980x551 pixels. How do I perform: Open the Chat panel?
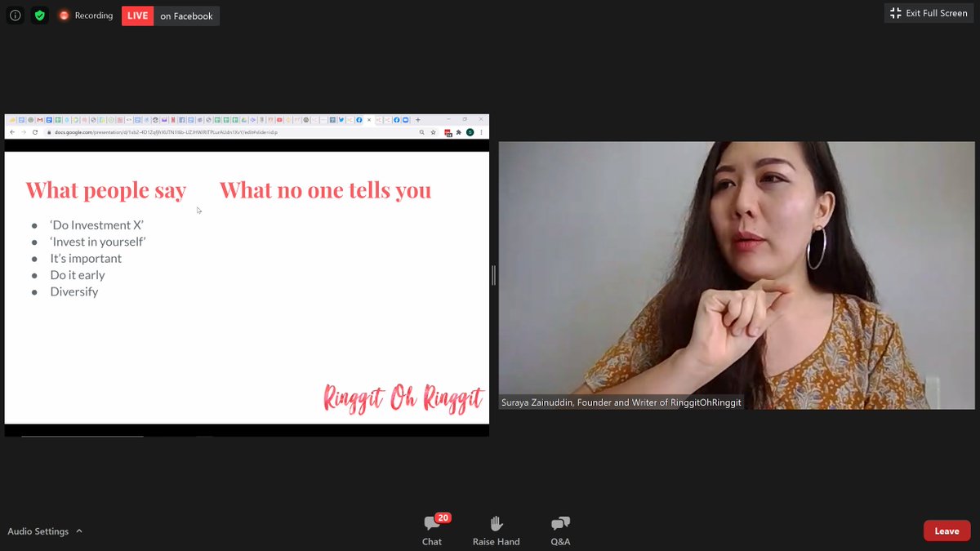(432, 530)
